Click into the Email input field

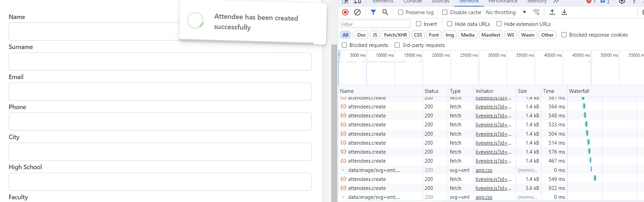(160, 92)
